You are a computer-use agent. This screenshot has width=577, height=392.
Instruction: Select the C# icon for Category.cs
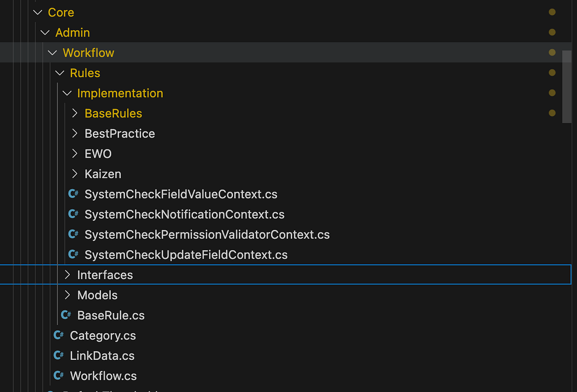(58, 335)
